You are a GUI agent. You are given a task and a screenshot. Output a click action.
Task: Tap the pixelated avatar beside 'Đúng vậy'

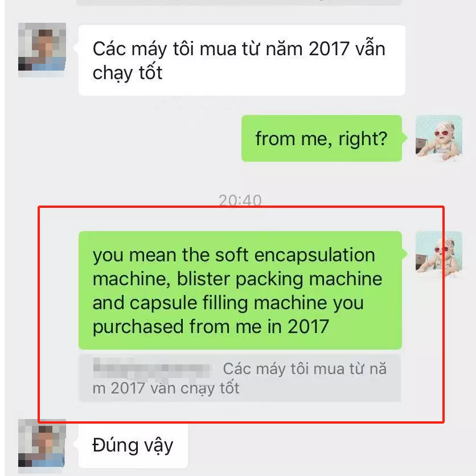(42, 443)
